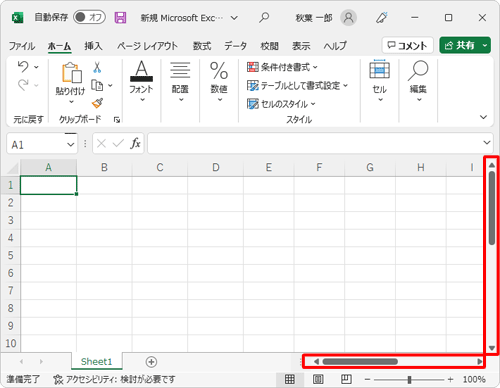Open the クリップボード dialog launcher
Screen dimensions: 500x388
click(x=117, y=120)
